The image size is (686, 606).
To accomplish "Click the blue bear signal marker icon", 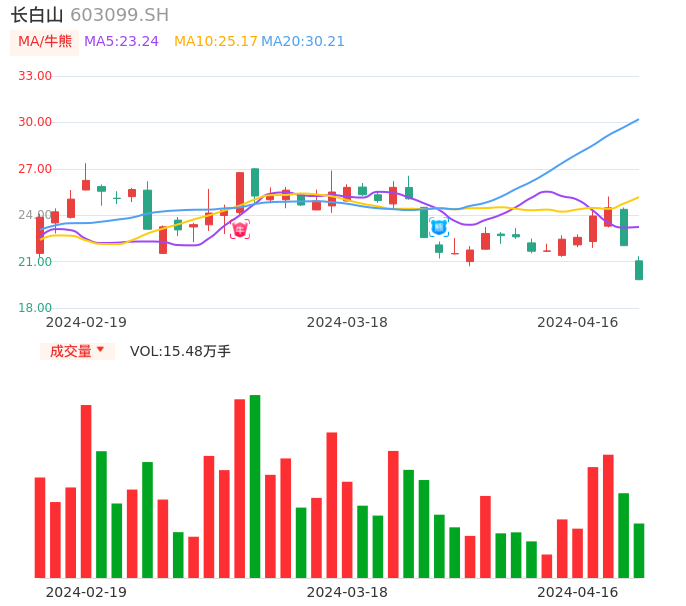I will [439, 227].
